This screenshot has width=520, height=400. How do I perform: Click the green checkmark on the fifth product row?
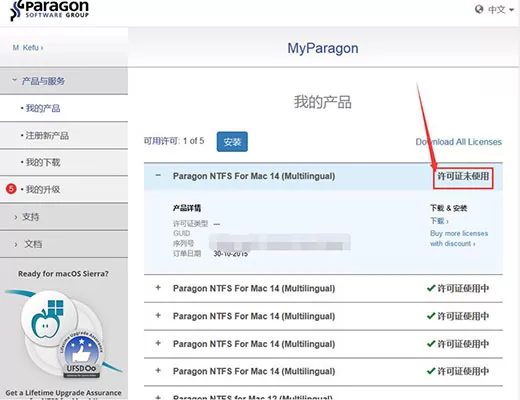[431, 371]
